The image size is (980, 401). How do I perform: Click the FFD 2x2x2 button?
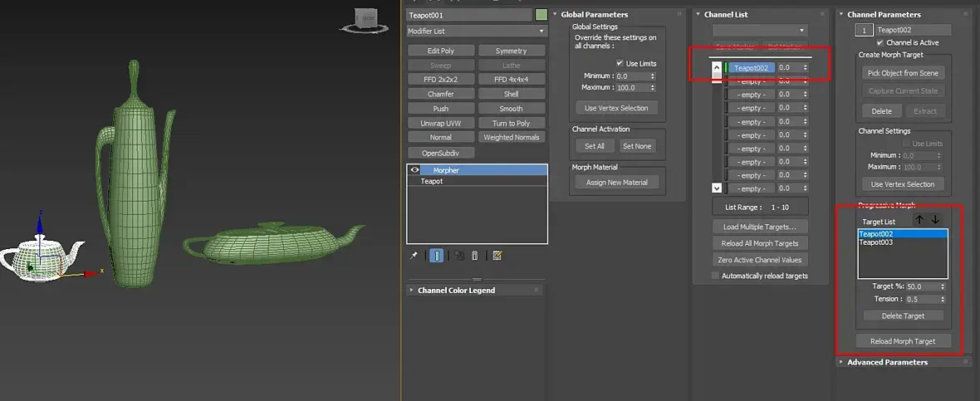click(441, 80)
